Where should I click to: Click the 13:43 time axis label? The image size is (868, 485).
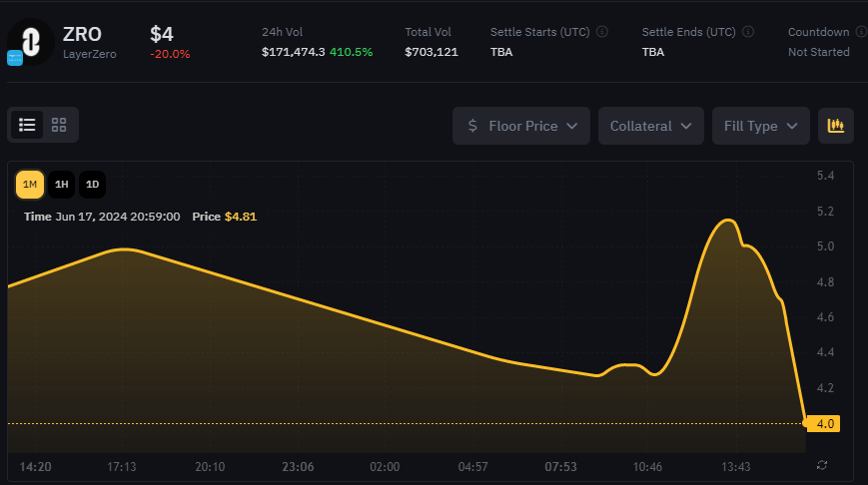click(736, 467)
